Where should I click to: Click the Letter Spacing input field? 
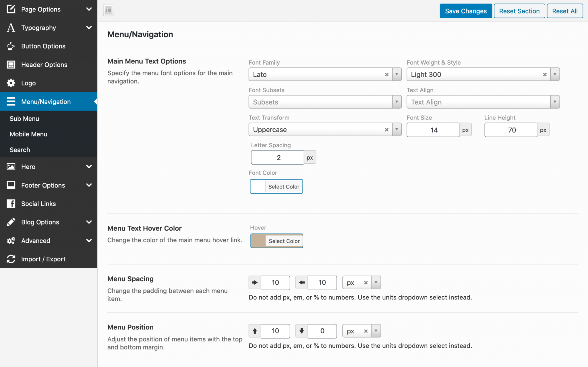point(278,157)
